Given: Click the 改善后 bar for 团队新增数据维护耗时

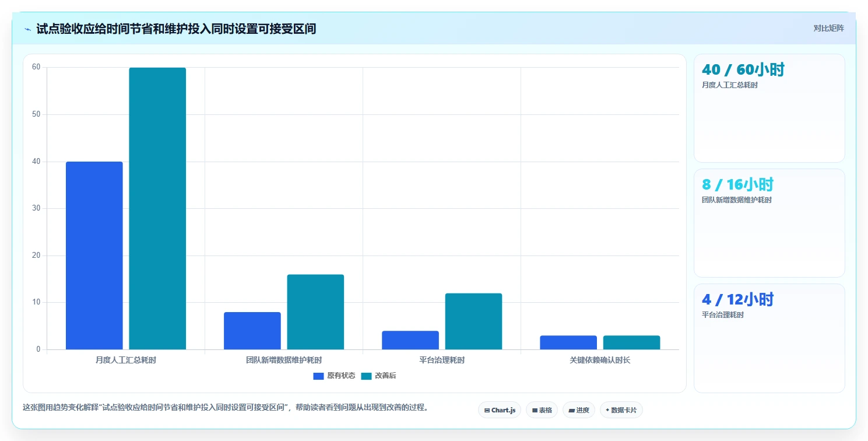Looking at the screenshot, I should pos(315,312).
